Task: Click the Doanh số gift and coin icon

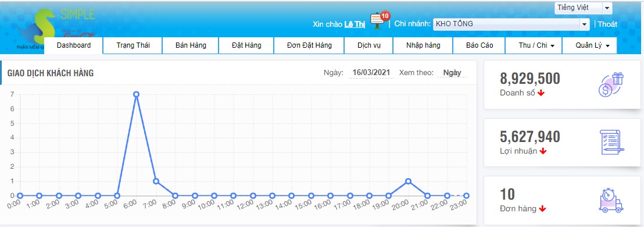Action: click(x=611, y=84)
